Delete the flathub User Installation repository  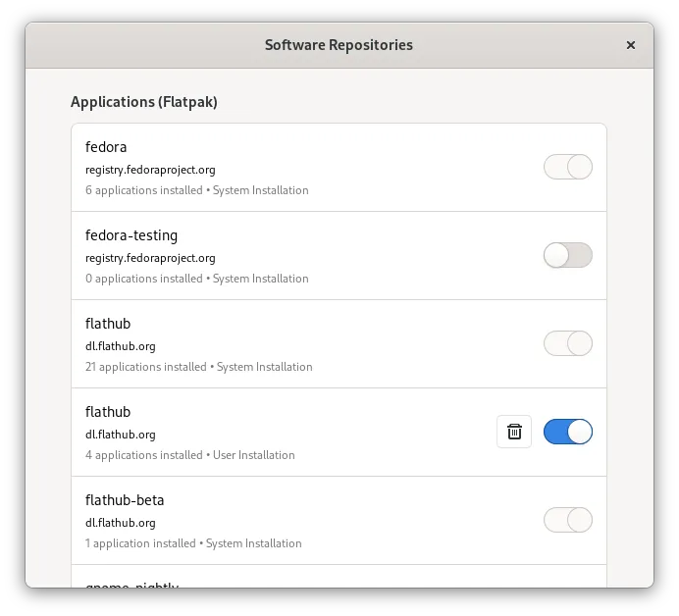pos(513,432)
